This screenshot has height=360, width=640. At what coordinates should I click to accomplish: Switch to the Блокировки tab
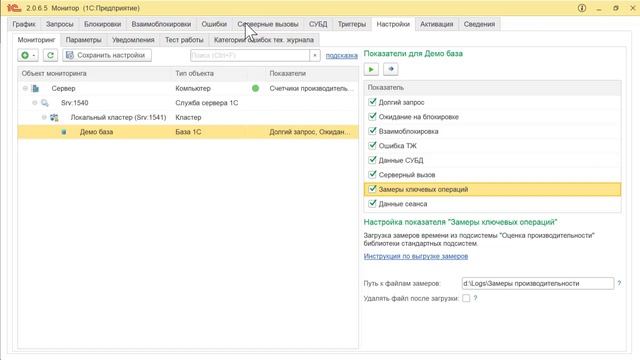point(102,24)
